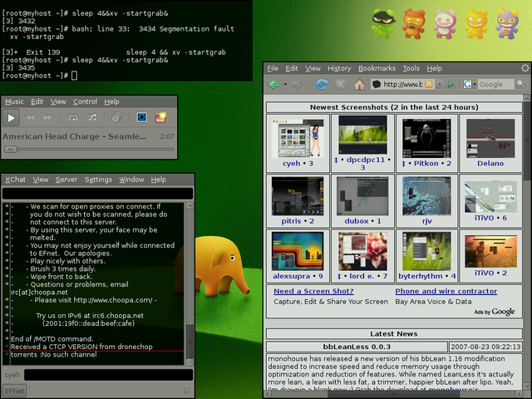Click the CD disc icon in music player
Image resolution: width=532 pixels, height=399 pixels.
click(116, 118)
